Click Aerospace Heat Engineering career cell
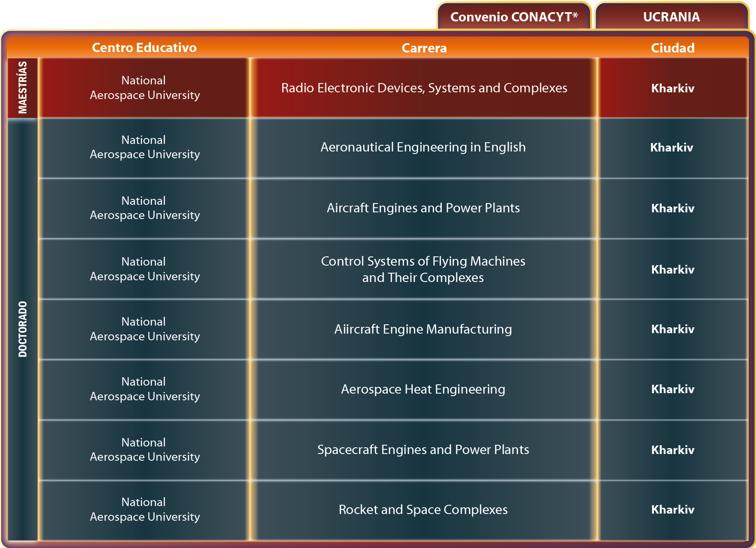The image size is (756, 548). click(x=423, y=389)
